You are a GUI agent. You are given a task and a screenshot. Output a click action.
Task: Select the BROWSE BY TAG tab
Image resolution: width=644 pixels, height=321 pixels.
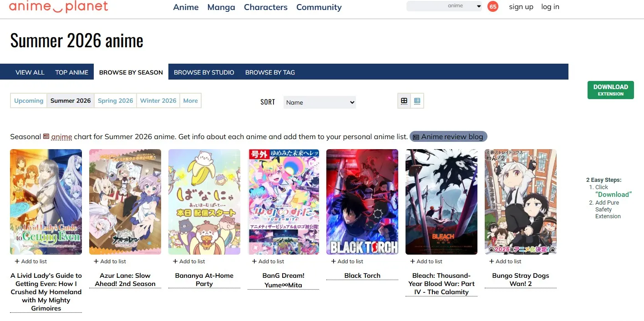pos(270,72)
